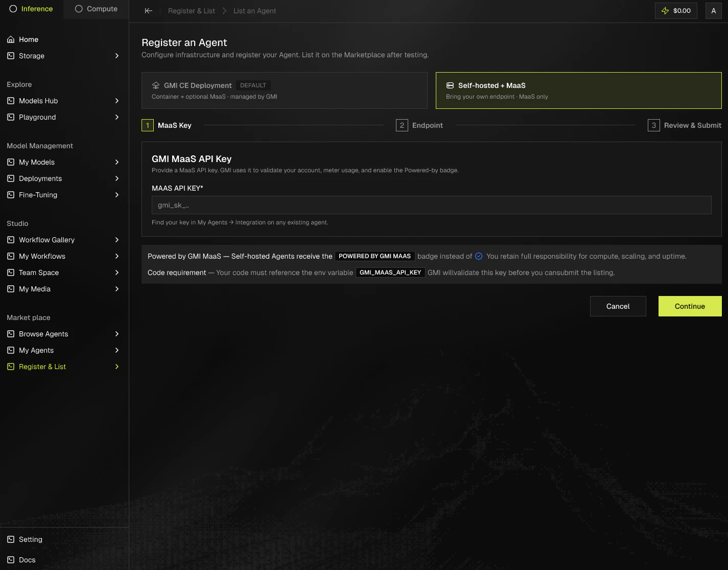Expand the Register & List chevron
The height and width of the screenshot is (570, 728).
point(117,367)
